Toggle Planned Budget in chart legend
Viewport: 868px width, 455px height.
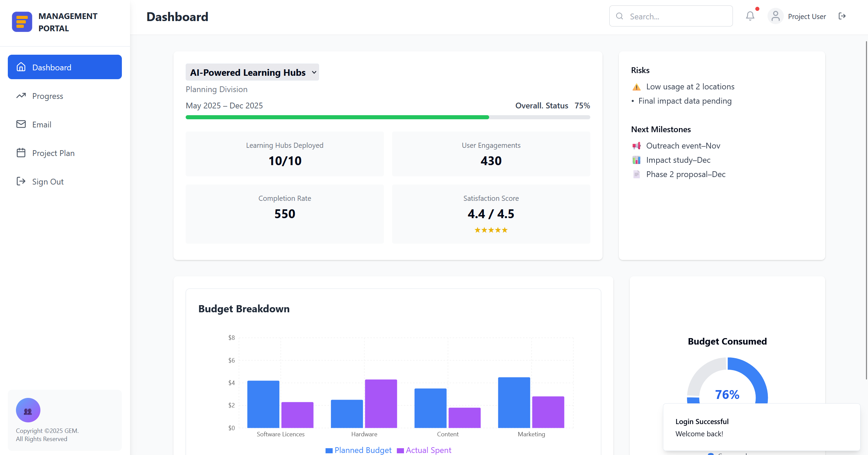click(358, 450)
